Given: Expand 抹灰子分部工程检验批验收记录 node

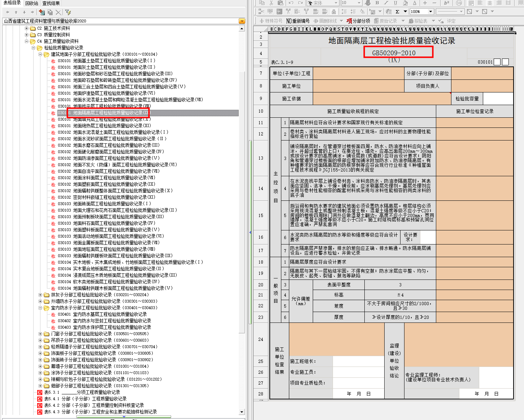Looking at the screenshot, I should tap(40, 295).
